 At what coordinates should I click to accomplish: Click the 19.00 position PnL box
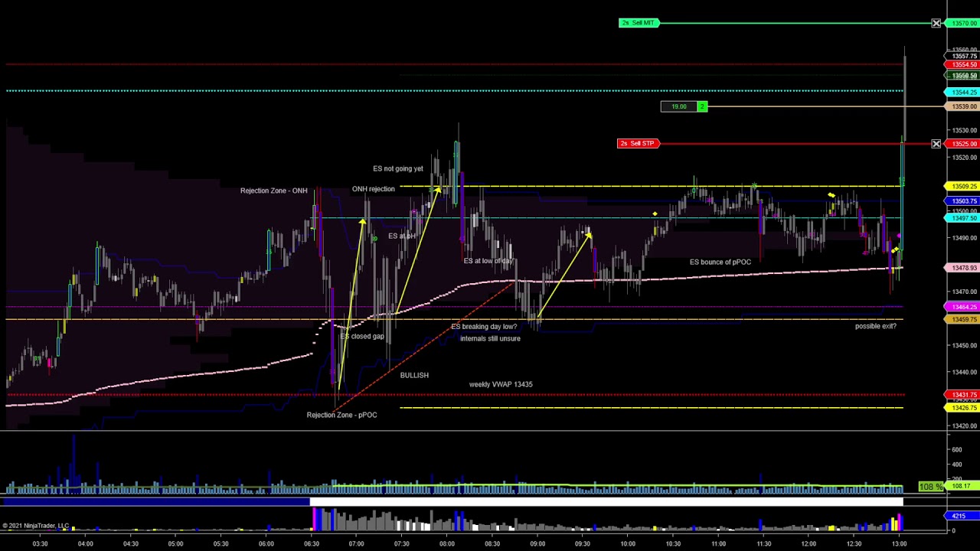pyautogui.click(x=679, y=106)
